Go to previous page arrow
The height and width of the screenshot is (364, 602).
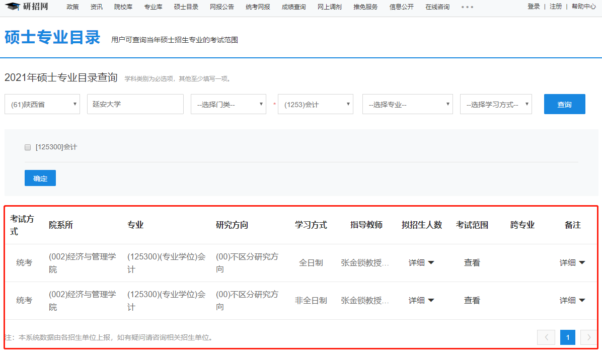[546, 337]
